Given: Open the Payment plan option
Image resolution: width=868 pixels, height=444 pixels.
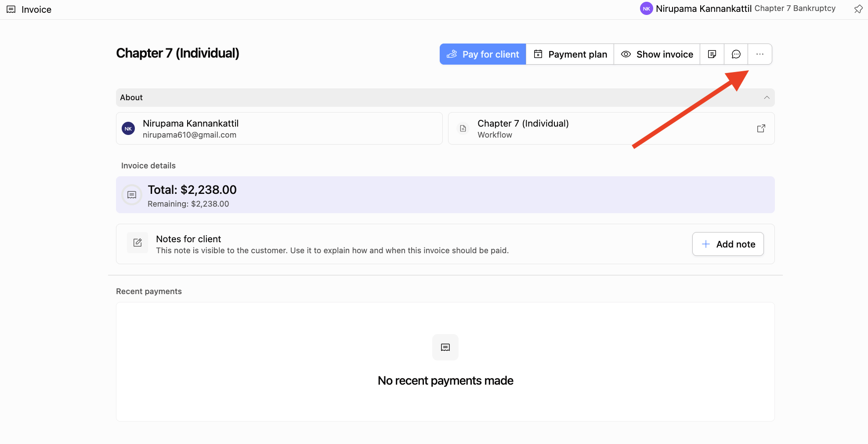Looking at the screenshot, I should (x=570, y=54).
